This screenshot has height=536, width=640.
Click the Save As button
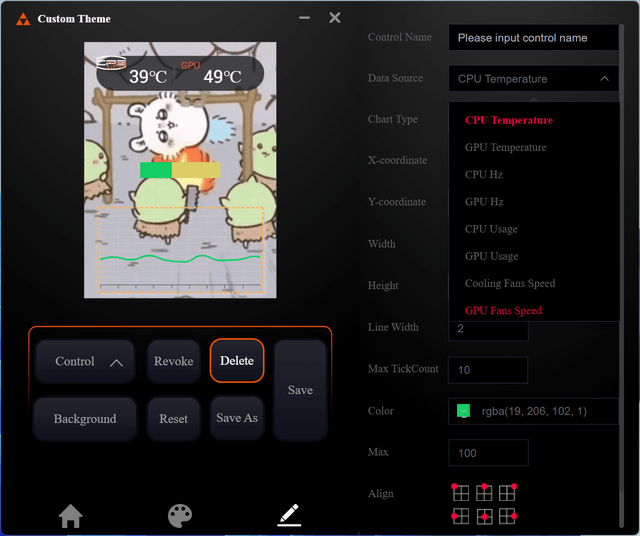(x=237, y=418)
